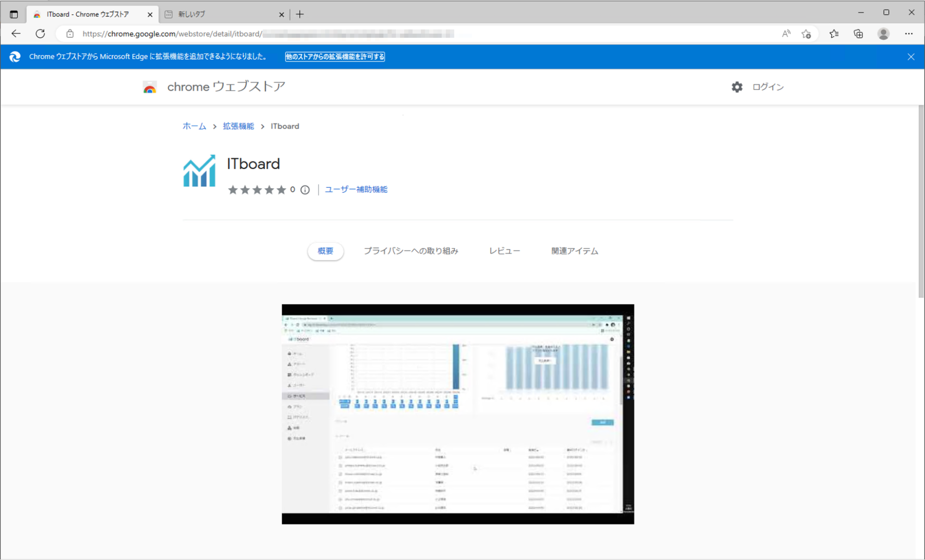This screenshot has width=925, height=560.
Task: Click the read aloud icon
Action: tap(786, 33)
